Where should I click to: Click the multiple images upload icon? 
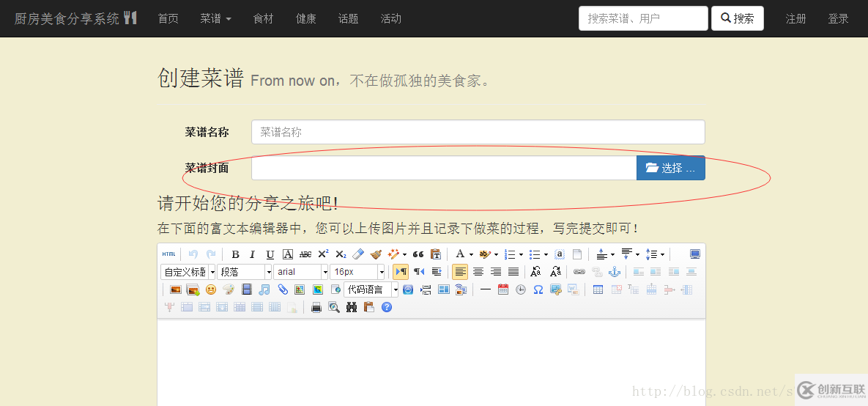point(193,289)
